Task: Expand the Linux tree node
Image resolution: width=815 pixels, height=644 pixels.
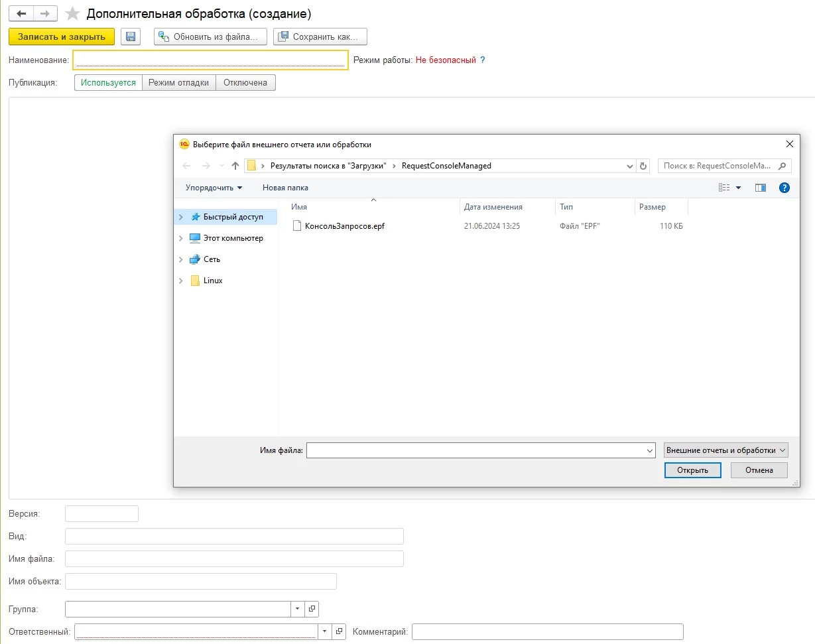Action: pos(180,281)
